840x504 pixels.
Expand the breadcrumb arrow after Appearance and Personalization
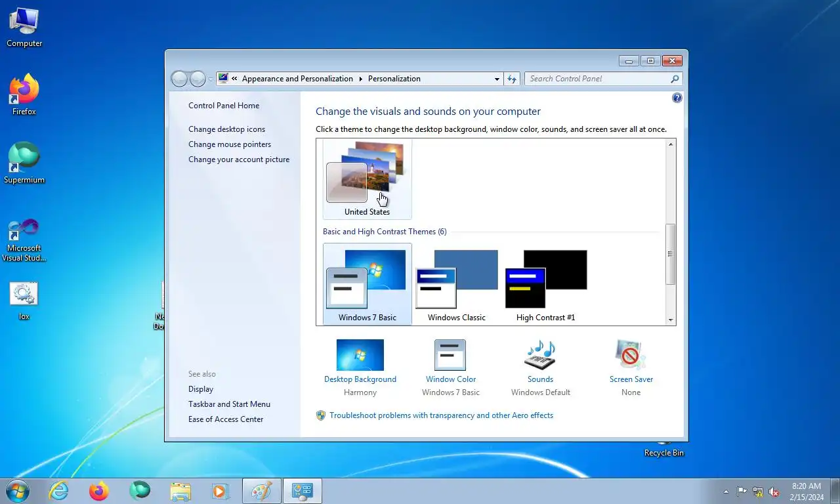(360, 79)
